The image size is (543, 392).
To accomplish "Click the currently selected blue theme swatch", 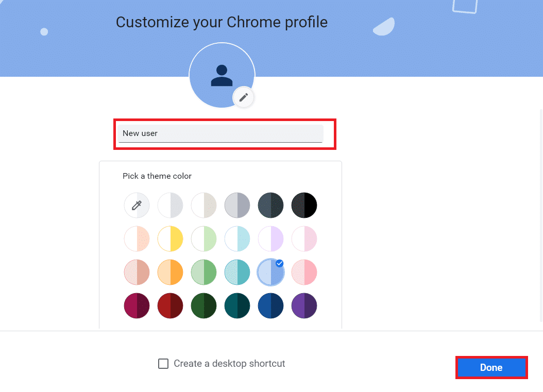I will point(270,272).
